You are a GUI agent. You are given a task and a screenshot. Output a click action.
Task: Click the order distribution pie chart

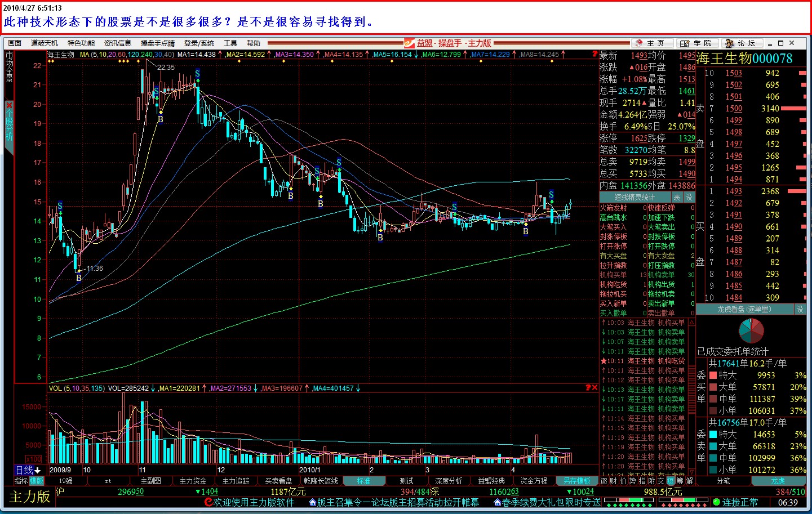click(751, 330)
